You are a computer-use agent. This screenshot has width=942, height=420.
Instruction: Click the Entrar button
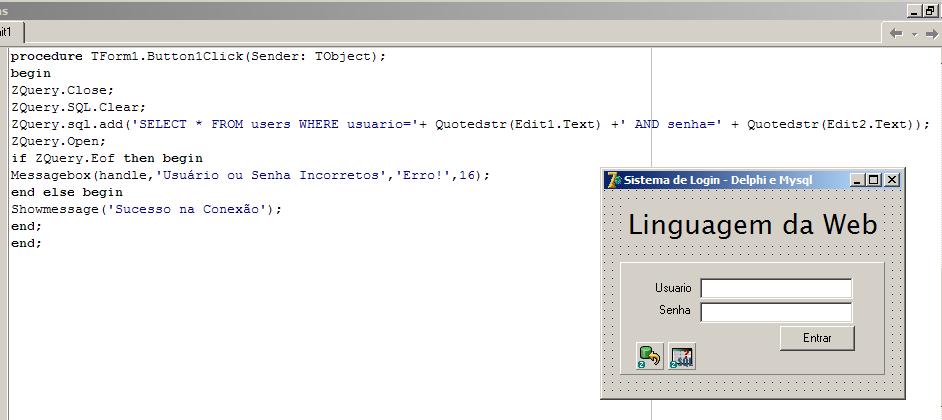click(817, 338)
